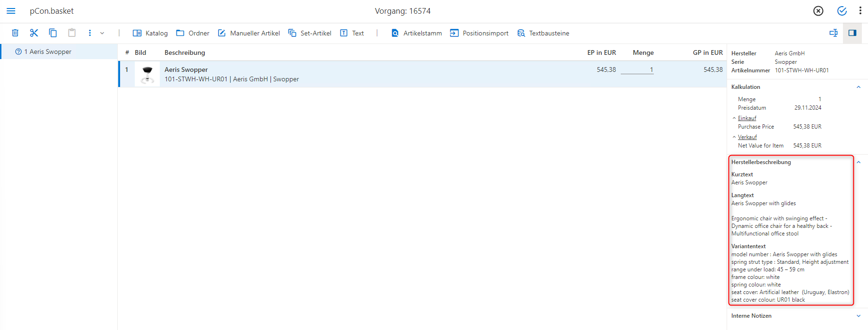The image size is (868, 330).
Task: Open the Katalog browser
Action: (150, 33)
